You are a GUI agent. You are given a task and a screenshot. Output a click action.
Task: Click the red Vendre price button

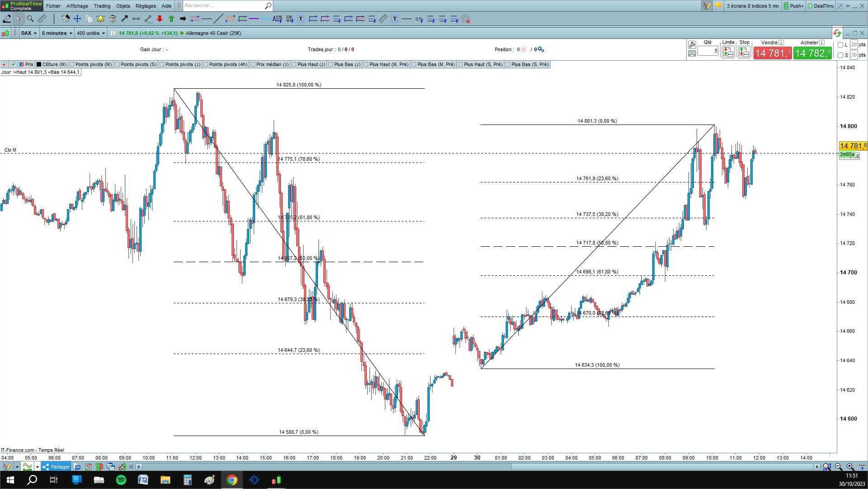[773, 53]
